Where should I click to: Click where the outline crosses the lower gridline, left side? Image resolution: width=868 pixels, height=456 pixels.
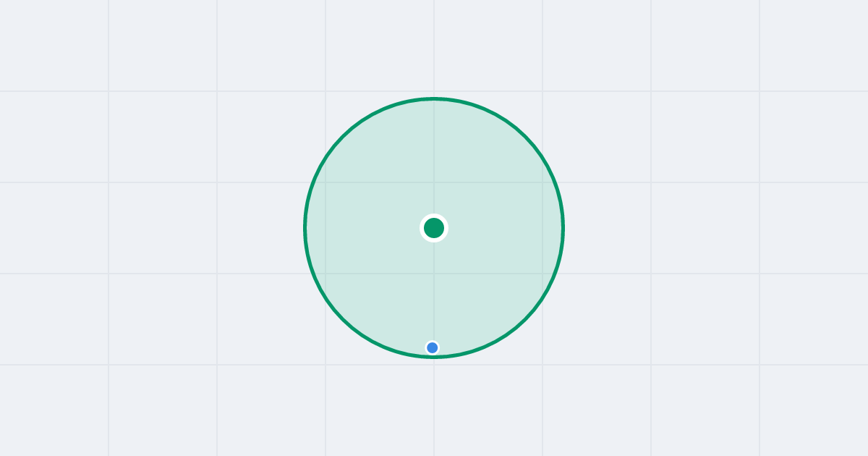[312, 274]
